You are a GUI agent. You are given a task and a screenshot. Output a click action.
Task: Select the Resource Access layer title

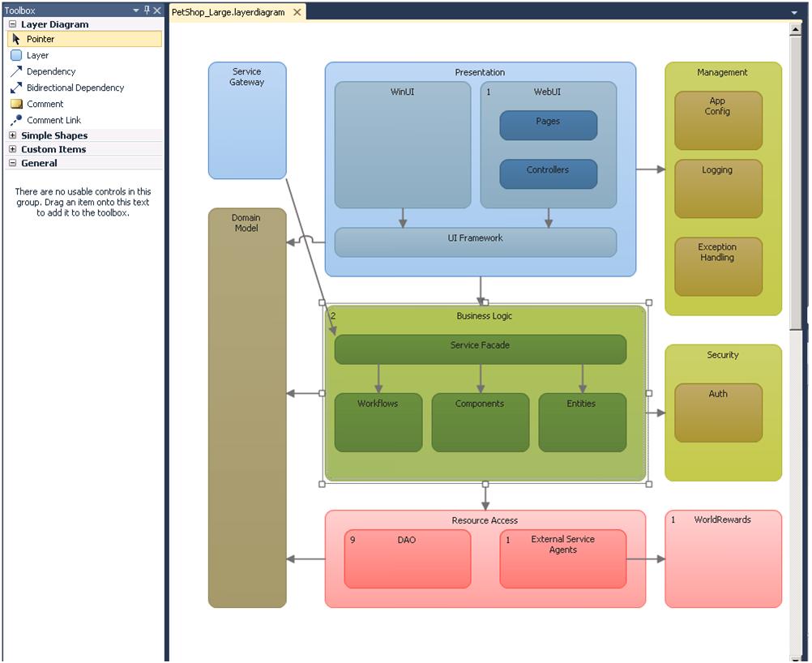click(484, 520)
